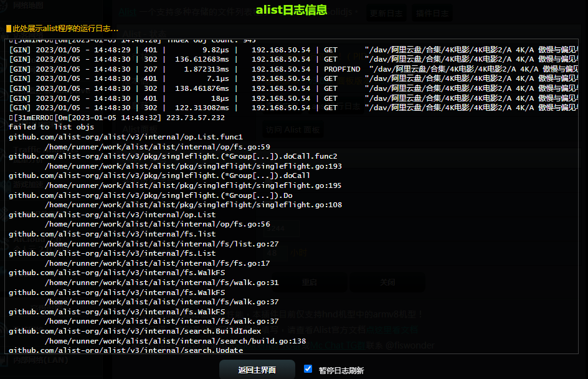Viewport: 588px width, 379px height.
Task: Click the log row with 136.612683ms latency
Action: [x=293, y=59]
